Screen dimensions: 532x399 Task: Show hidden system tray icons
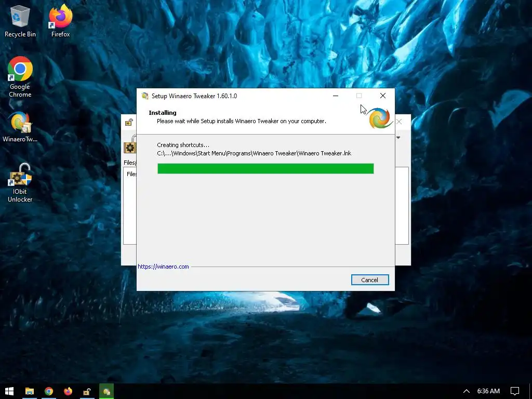467,391
